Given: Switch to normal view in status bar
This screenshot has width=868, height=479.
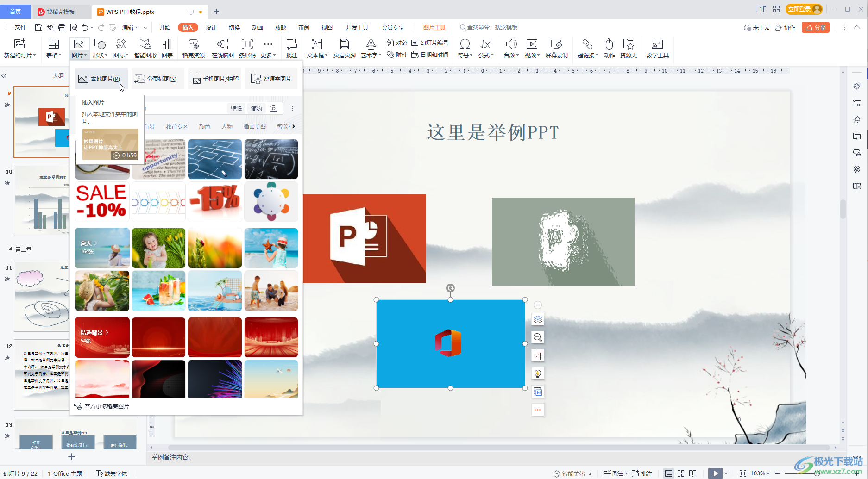Looking at the screenshot, I should [x=668, y=473].
